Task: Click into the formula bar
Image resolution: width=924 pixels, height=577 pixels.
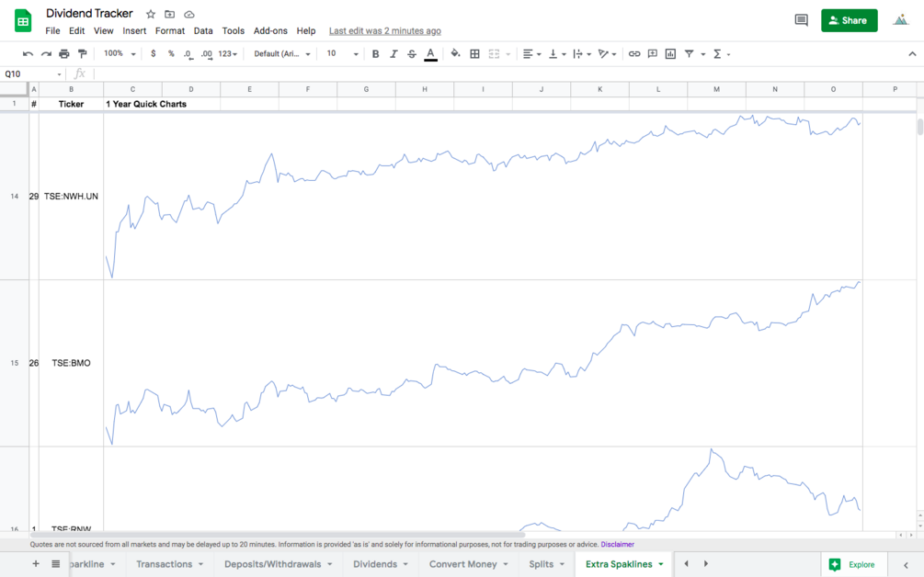Action: click(507, 74)
